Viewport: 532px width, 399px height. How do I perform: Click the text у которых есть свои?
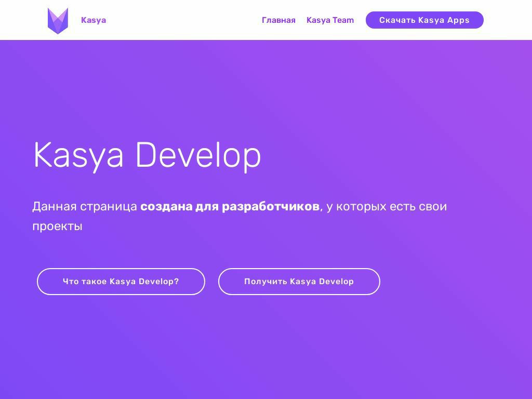(387, 206)
